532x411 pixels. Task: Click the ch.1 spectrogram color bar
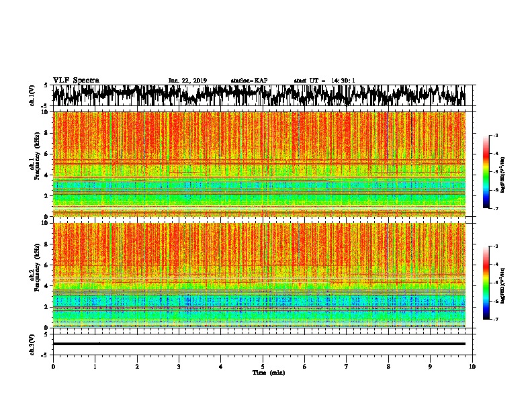(x=486, y=172)
